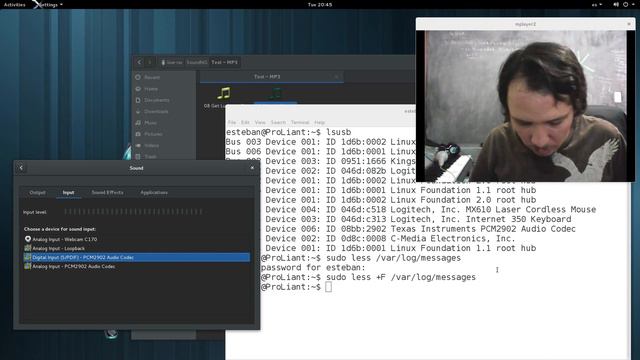Close the mplayer2 window
This screenshot has width=640, height=360.
[629, 24]
